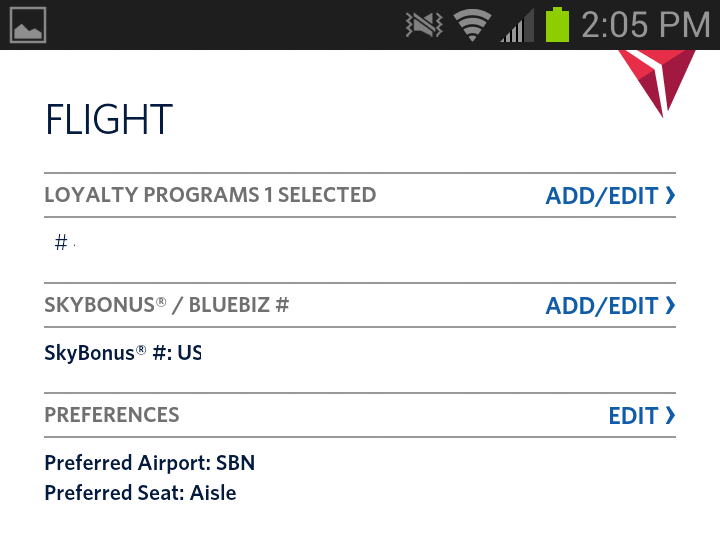Tap the cellular signal strength icon
720x555 pixels.
tap(516, 25)
